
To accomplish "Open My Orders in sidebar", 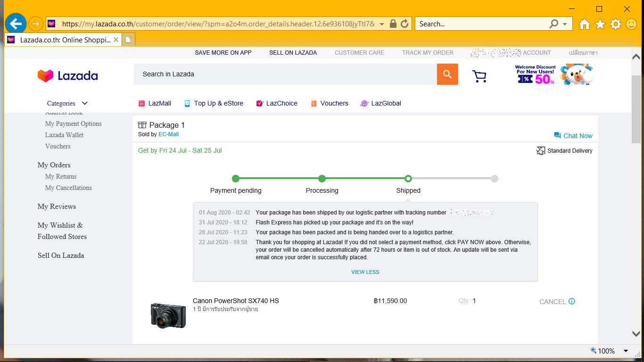I will [x=54, y=165].
